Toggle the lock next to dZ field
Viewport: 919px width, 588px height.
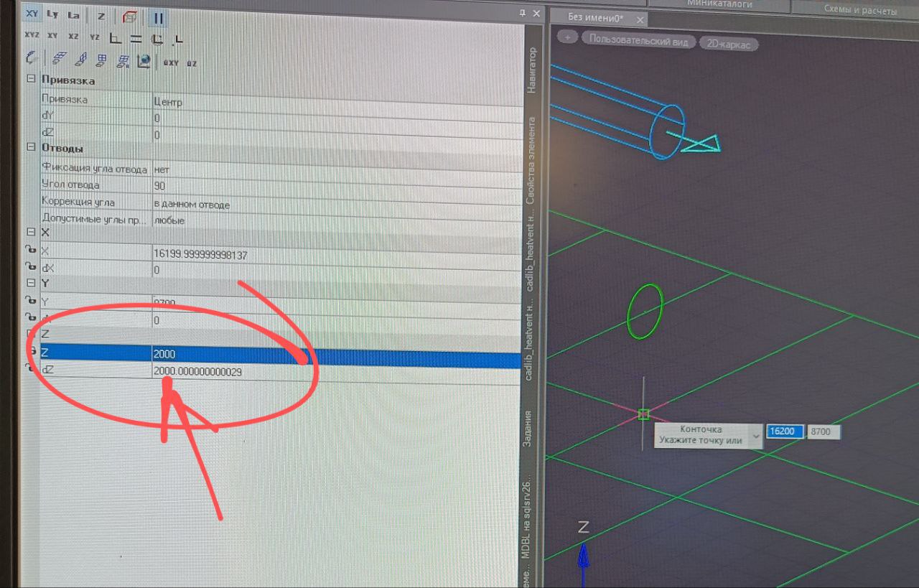tap(31, 369)
